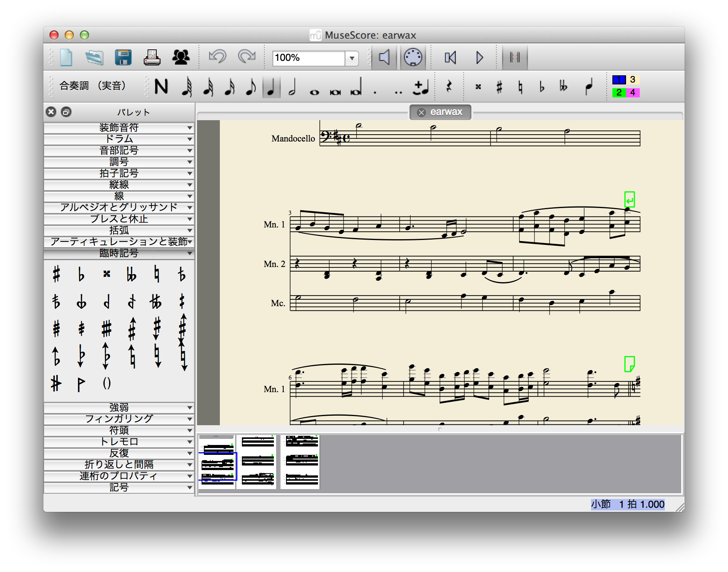Expand the トレモロ palette
The image size is (728, 572).
tap(119, 442)
